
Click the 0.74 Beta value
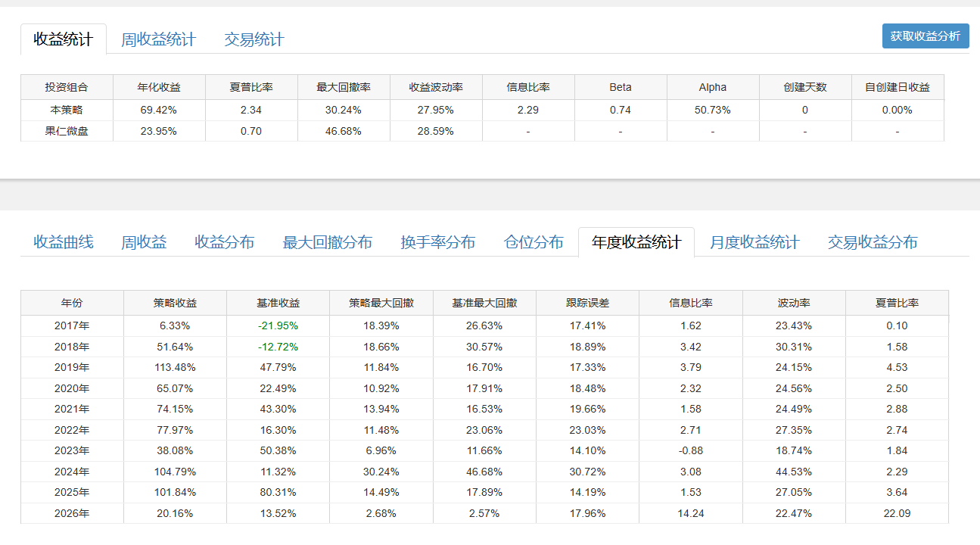621,110
